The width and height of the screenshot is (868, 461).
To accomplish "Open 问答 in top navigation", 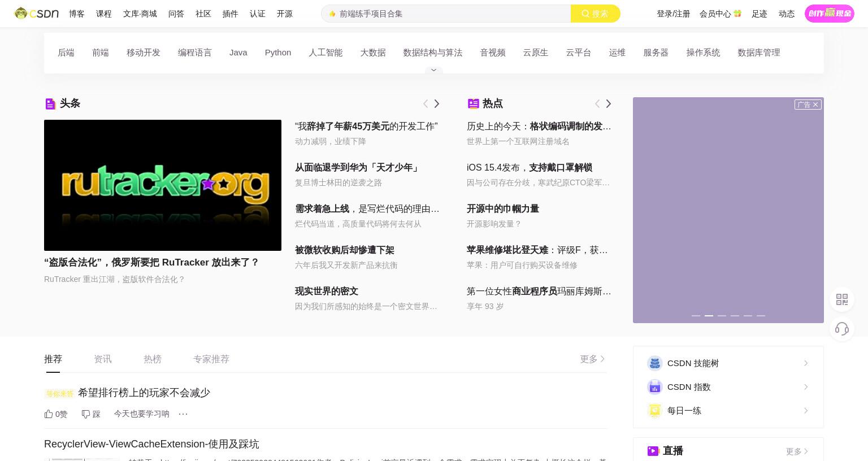I will (176, 14).
